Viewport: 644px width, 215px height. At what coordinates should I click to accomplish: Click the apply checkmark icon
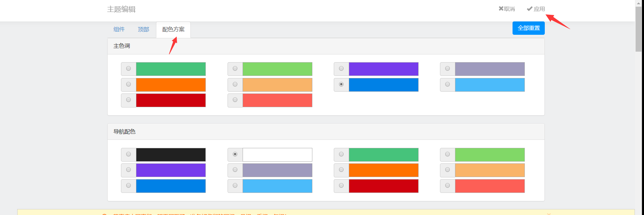pos(529,9)
